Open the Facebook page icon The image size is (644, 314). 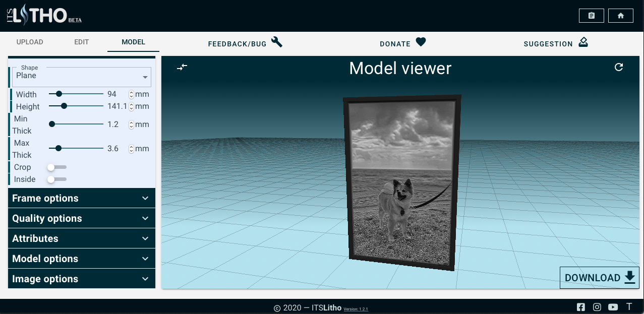[581, 307]
